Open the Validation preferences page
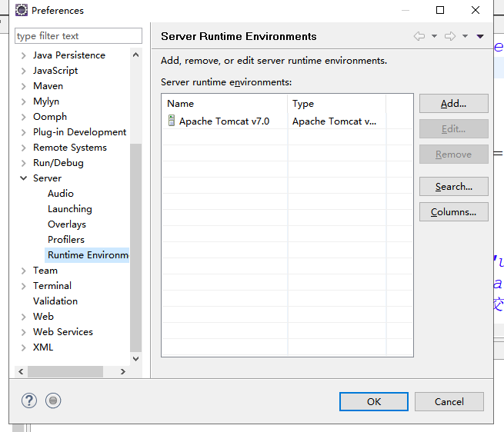The image size is (504, 432). [55, 301]
